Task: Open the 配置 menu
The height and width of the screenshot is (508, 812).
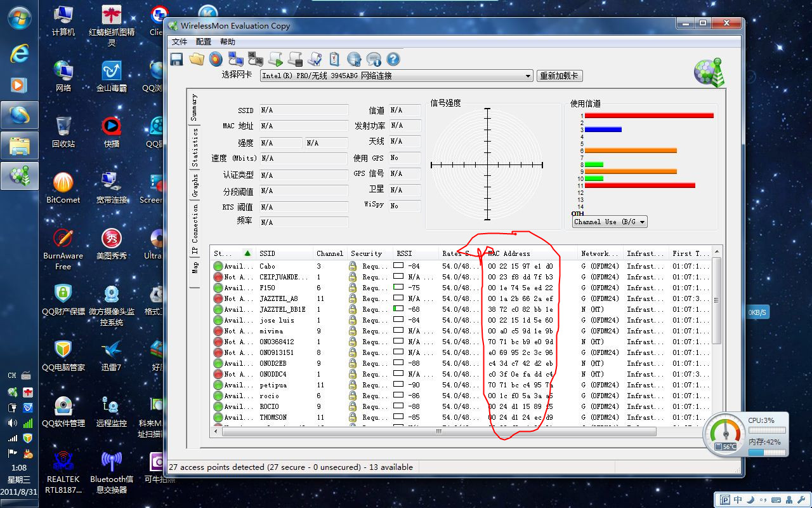Action: [x=204, y=42]
